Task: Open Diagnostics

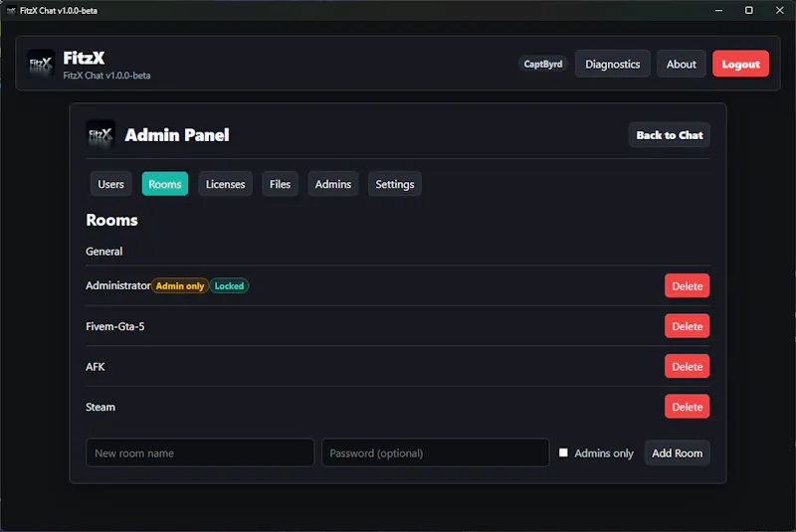Action: point(613,64)
